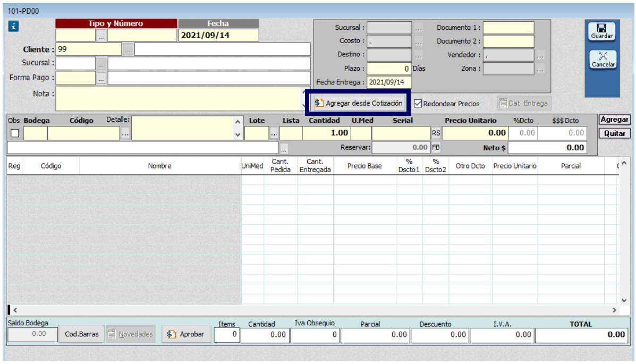Image resolution: width=636 pixels, height=364 pixels.
Task: Open Lote lookup ellipsis button
Action: (x=274, y=133)
